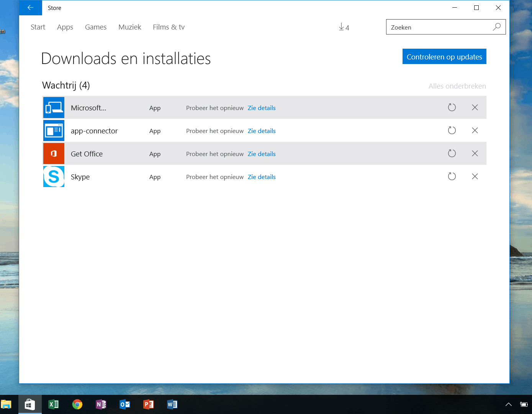Image resolution: width=532 pixels, height=414 pixels.
Task: Open the Games tab
Action: pyautogui.click(x=96, y=27)
